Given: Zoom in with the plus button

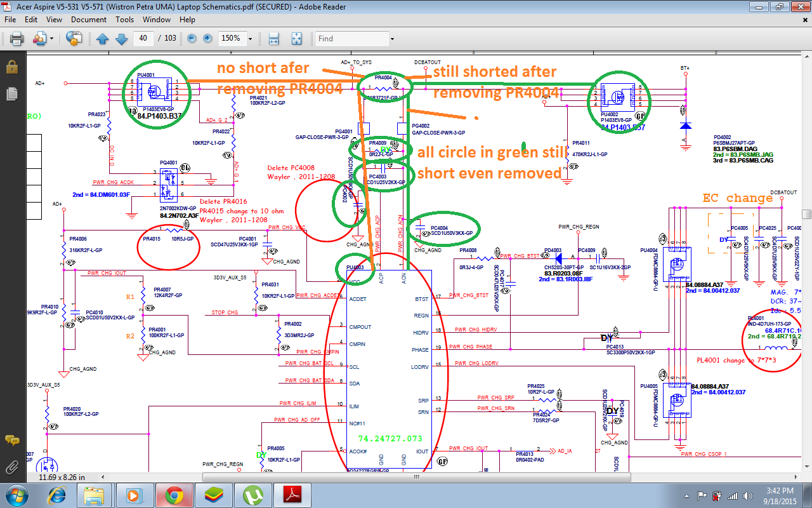Looking at the screenshot, I should pos(207,39).
